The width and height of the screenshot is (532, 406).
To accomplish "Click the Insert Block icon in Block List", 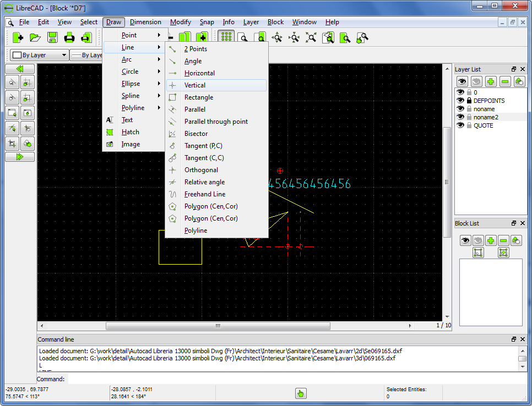I will pyautogui.click(x=503, y=253).
